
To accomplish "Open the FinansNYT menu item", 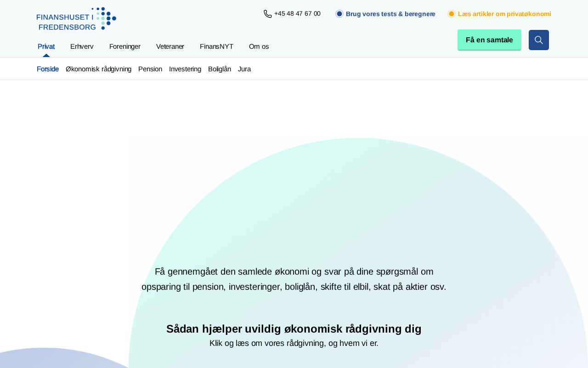I will pyautogui.click(x=216, y=46).
